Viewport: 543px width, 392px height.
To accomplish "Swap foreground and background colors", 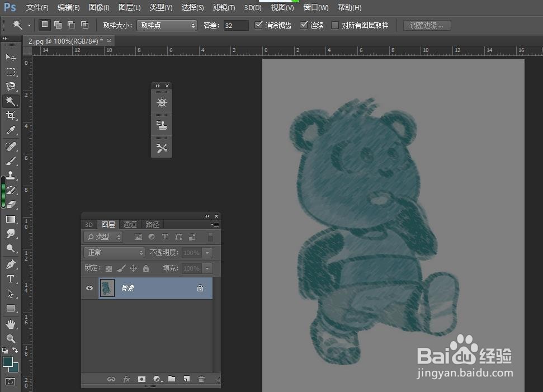I will click(x=15, y=350).
